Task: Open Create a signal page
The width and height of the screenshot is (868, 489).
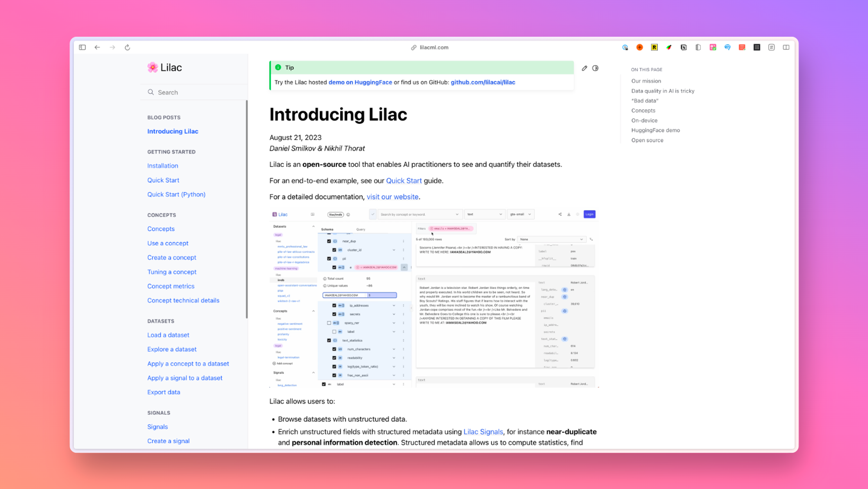Action: click(x=168, y=441)
